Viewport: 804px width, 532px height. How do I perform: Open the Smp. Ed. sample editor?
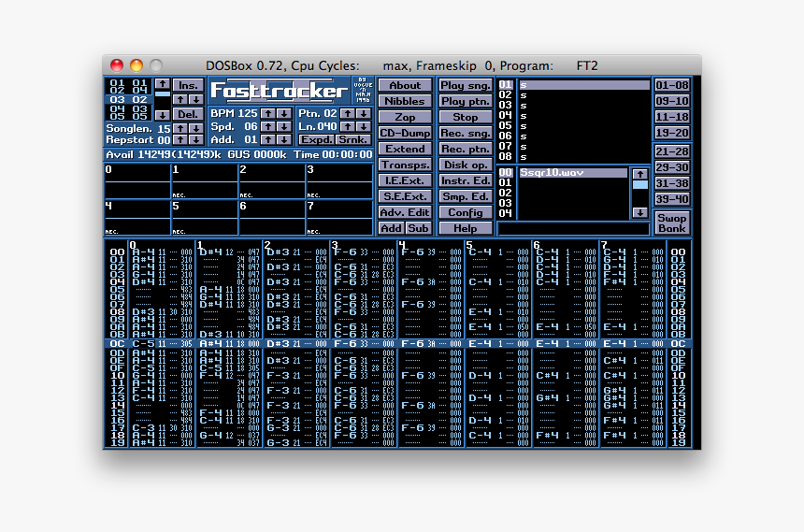466,196
